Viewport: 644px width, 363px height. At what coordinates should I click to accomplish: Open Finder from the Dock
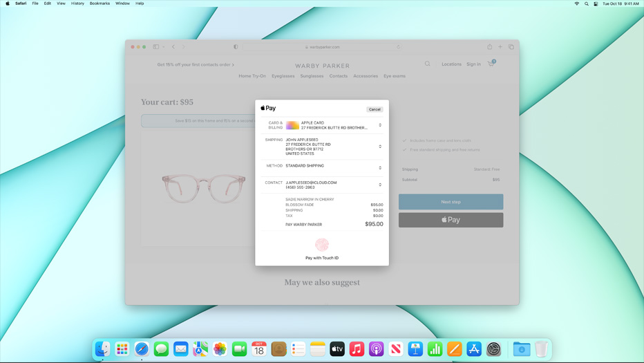pyautogui.click(x=102, y=349)
